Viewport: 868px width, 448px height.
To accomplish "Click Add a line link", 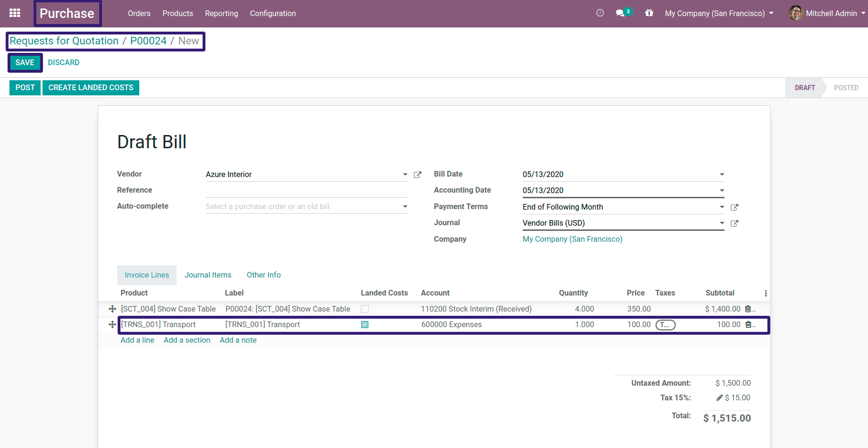I will [137, 340].
